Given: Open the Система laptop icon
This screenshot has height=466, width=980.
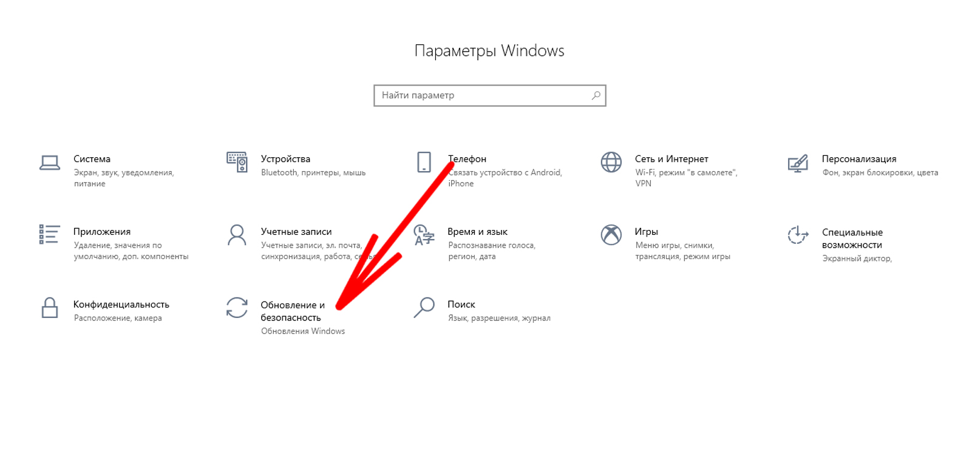Looking at the screenshot, I should [x=50, y=163].
